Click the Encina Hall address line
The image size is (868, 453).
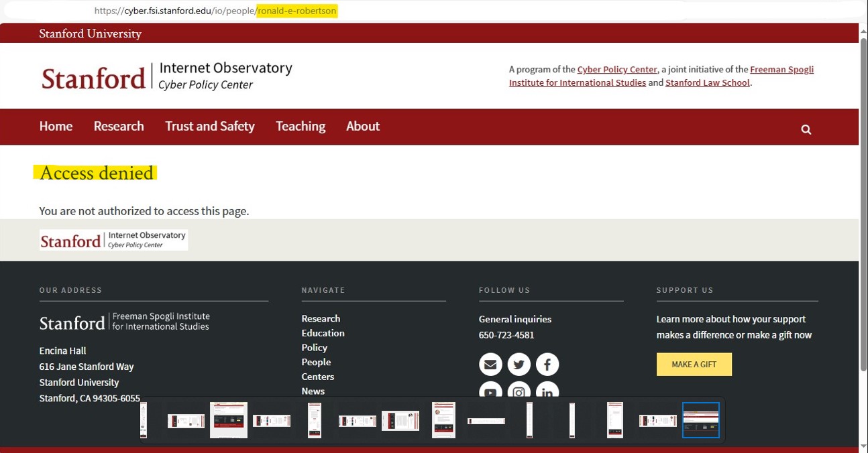coord(62,350)
